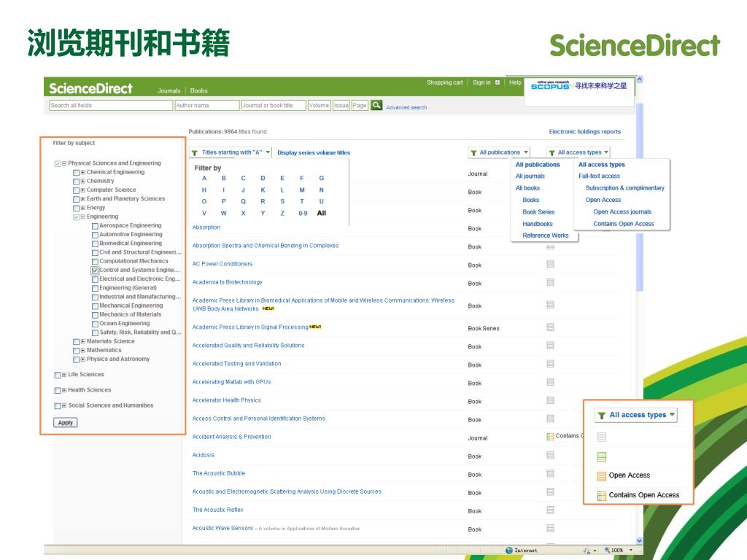Open Accident Analysis & Prevention journal link

(231, 437)
